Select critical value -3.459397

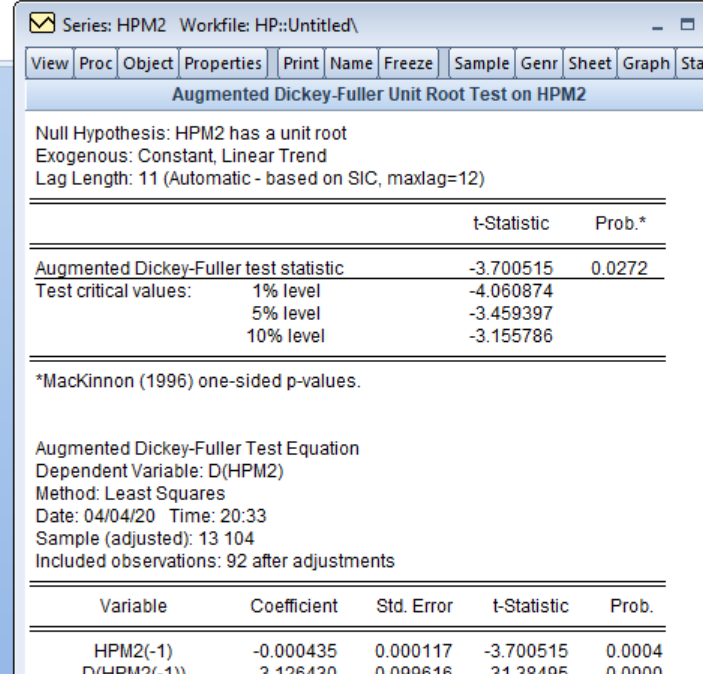point(511,313)
